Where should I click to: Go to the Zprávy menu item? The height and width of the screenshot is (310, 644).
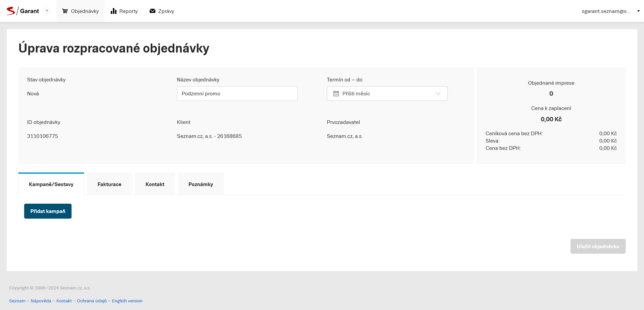(166, 11)
